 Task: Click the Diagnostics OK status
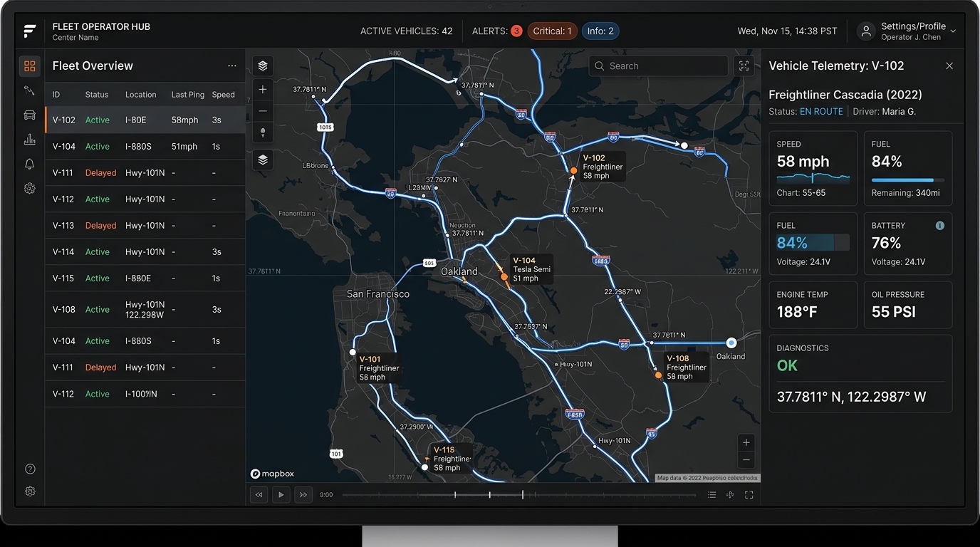coord(787,365)
